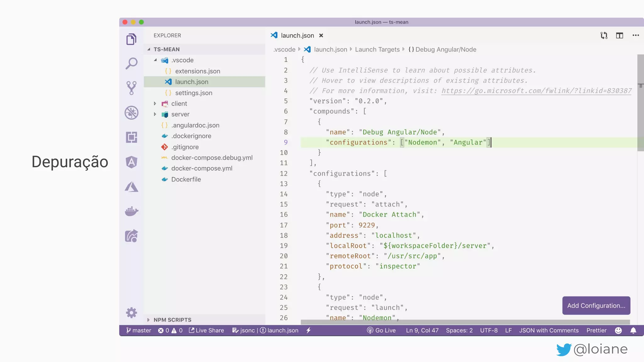Open the Microsoft fwlink URL in comment
Viewport: 644px width, 362px height.
536,91
